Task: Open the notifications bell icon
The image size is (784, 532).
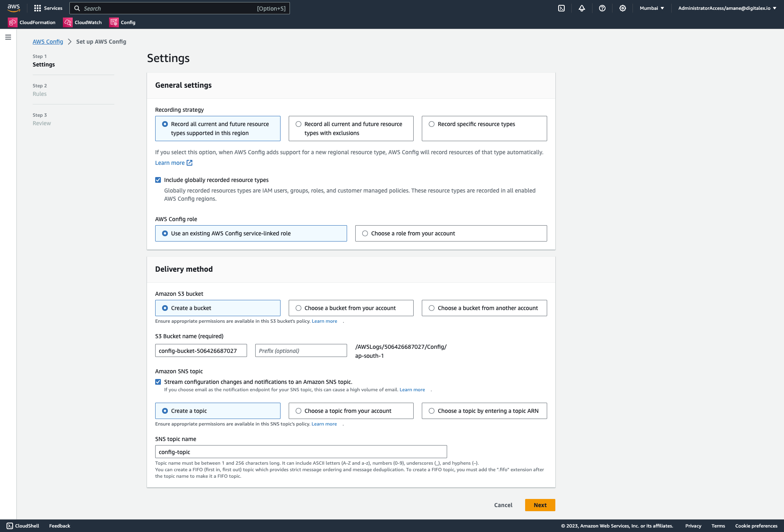Action: (582, 8)
